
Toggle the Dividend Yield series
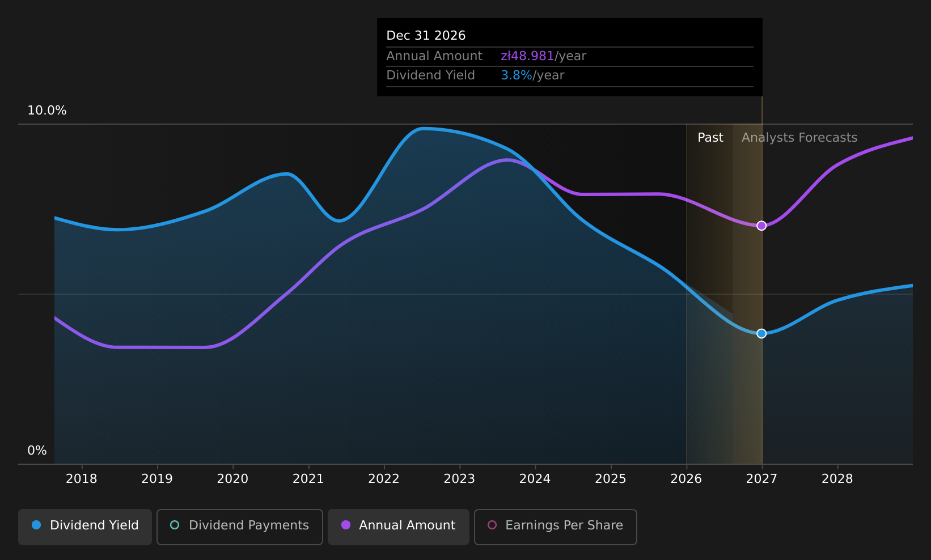(85, 527)
